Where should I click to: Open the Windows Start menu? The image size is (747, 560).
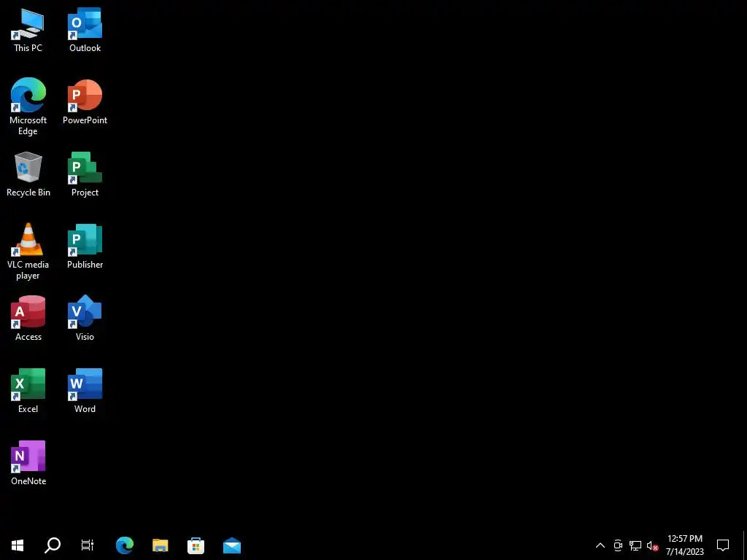[x=18, y=545]
